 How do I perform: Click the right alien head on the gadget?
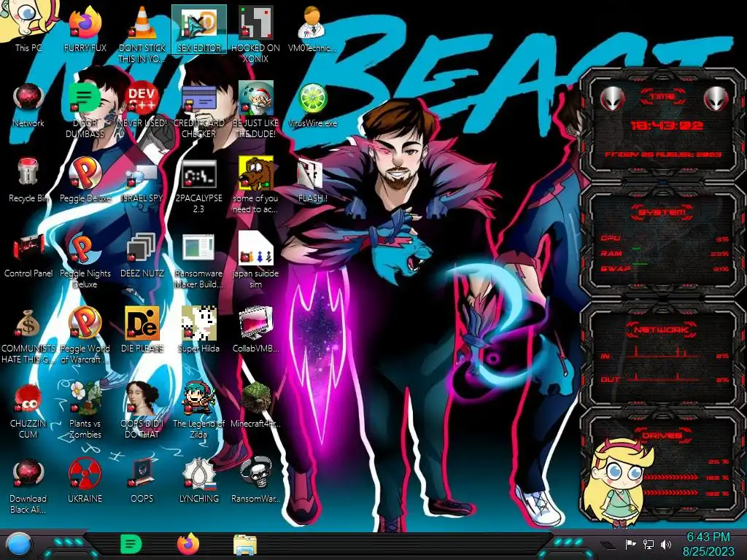[716, 98]
